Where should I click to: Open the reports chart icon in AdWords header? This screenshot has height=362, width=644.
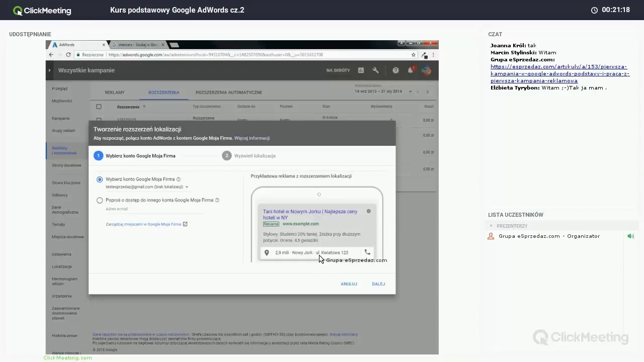pyautogui.click(x=361, y=70)
